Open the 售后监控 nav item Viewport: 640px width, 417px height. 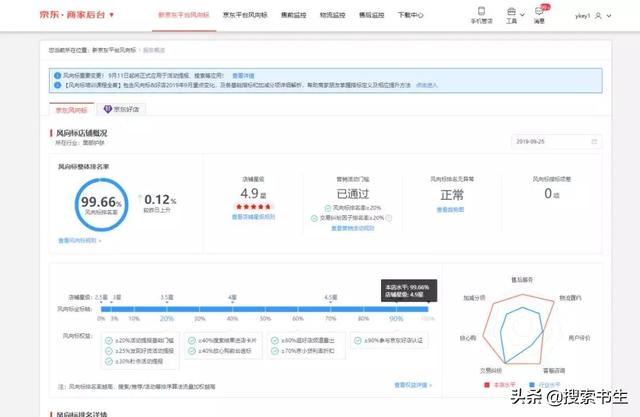[x=371, y=15]
